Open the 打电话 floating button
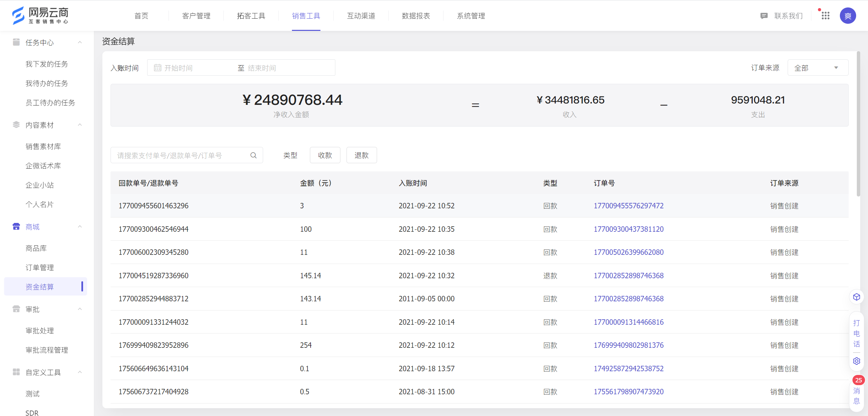The width and height of the screenshot is (868, 416). pos(856,333)
